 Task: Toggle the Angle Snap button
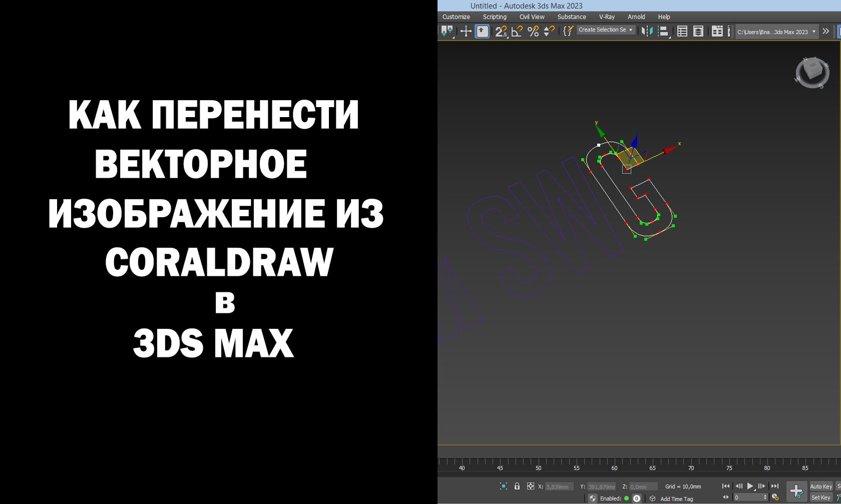(x=517, y=32)
